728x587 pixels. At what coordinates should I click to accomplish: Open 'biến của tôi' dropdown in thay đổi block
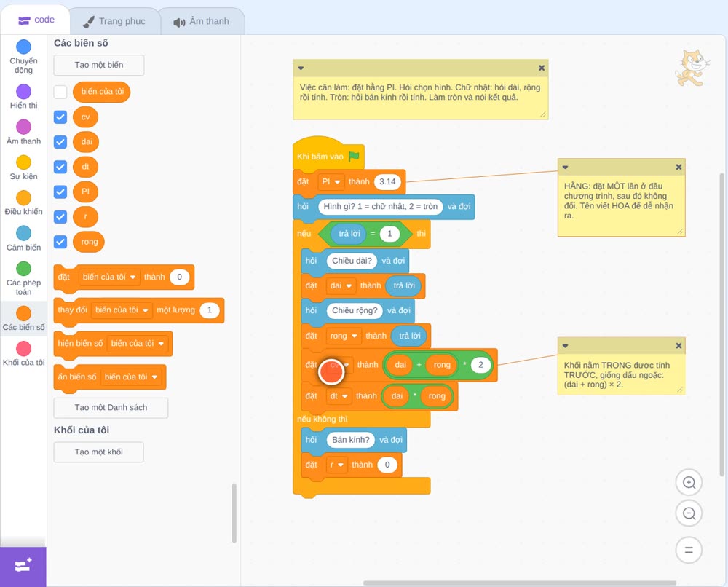click(122, 310)
